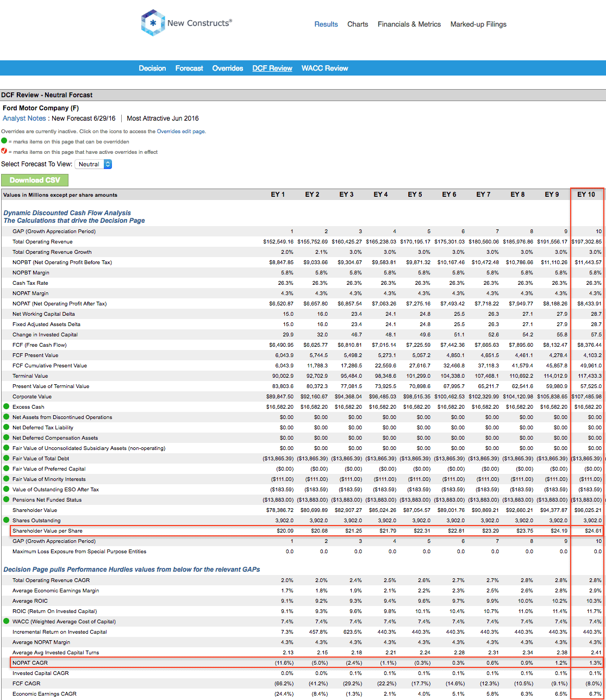Open the Select Forecast To View dropdown
The width and height of the screenshot is (606, 700).
[93, 164]
